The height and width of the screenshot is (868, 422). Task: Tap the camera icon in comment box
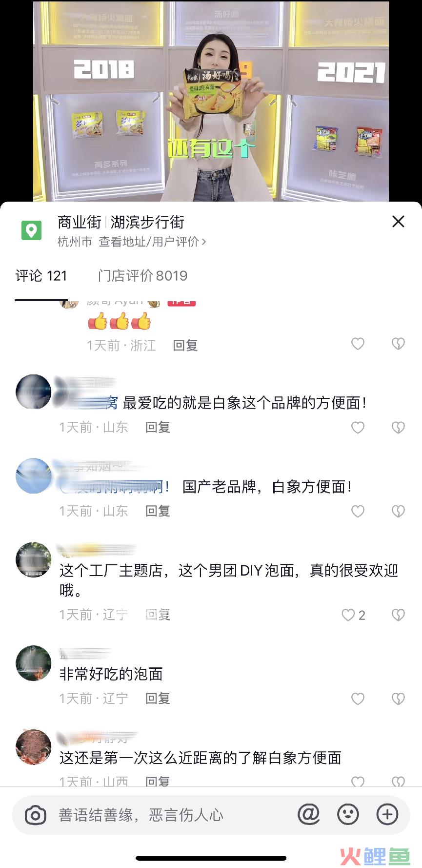35,815
